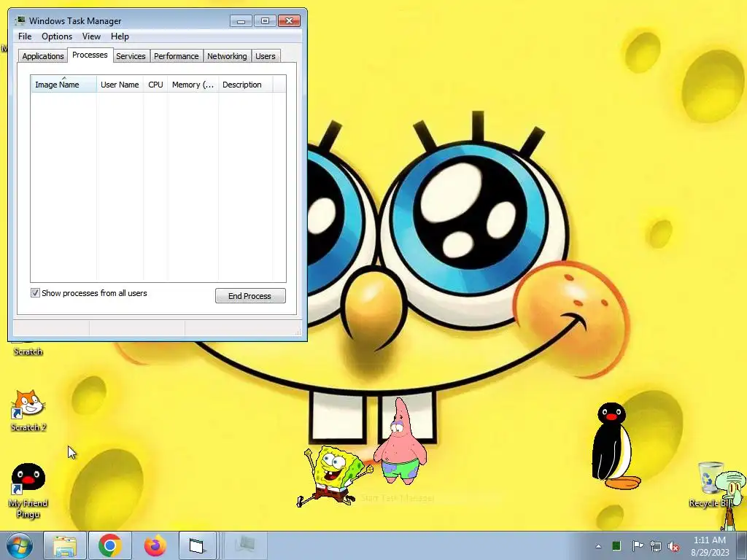Sort by the CPU column header

155,85
